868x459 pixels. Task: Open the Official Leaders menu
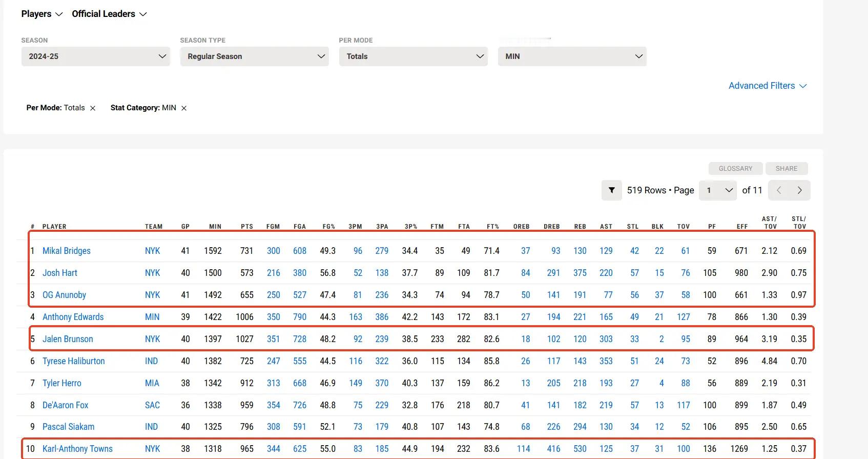(x=109, y=14)
